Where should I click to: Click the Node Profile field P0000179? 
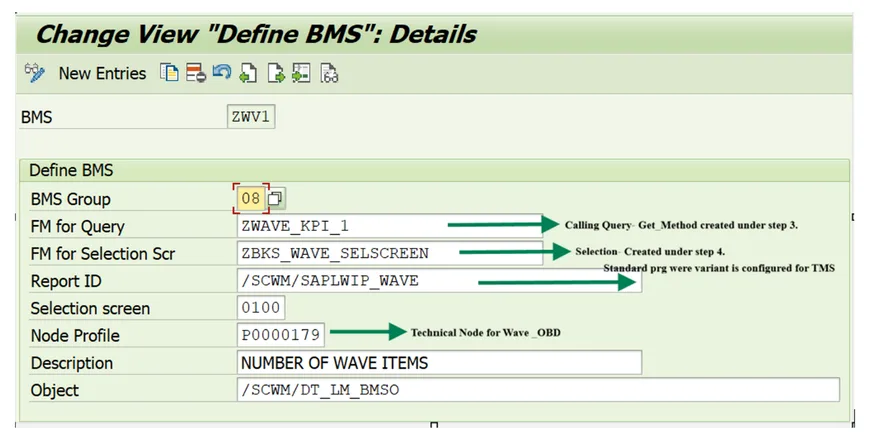(281, 335)
